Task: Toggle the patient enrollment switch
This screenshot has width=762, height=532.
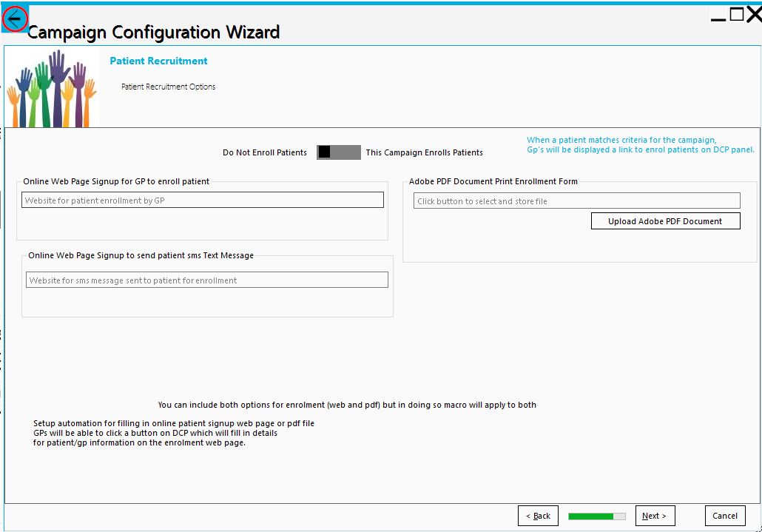Action: pos(338,152)
